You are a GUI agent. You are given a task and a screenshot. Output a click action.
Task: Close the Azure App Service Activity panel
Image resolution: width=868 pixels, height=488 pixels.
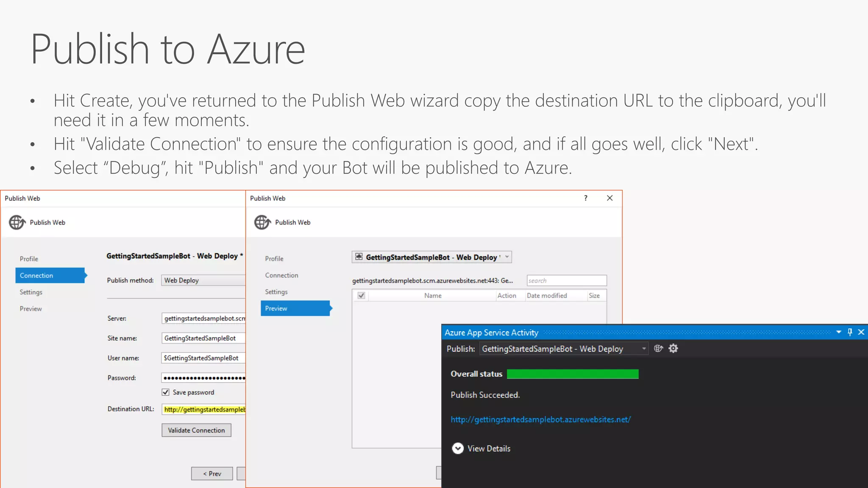tap(861, 332)
